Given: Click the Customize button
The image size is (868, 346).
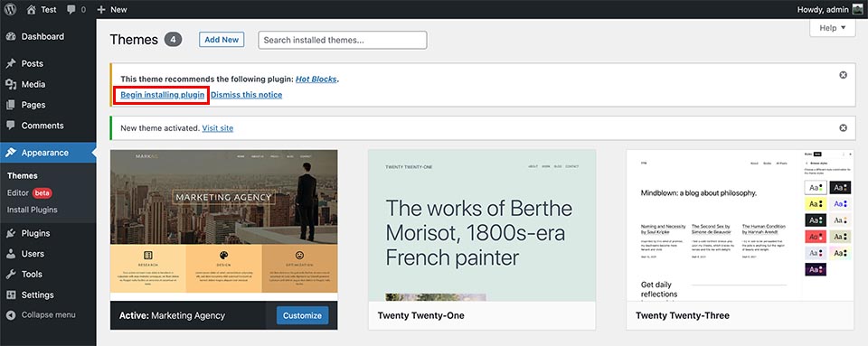Looking at the screenshot, I should 302,315.
